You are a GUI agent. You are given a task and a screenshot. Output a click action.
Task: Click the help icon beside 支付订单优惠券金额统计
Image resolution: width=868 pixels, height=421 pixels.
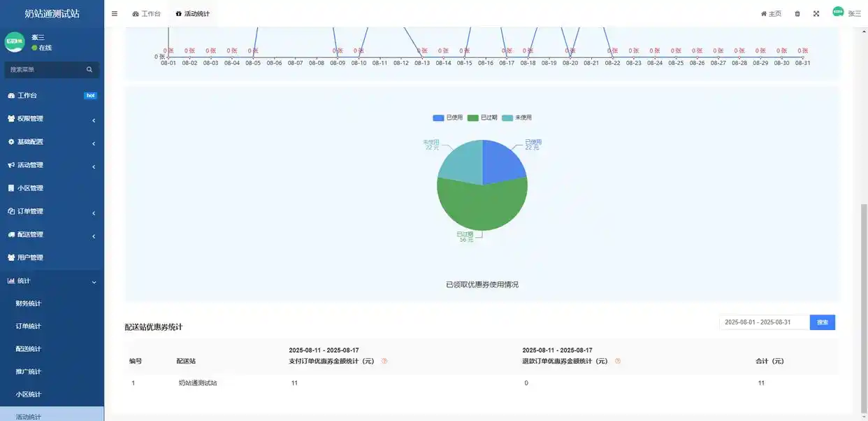384,362
